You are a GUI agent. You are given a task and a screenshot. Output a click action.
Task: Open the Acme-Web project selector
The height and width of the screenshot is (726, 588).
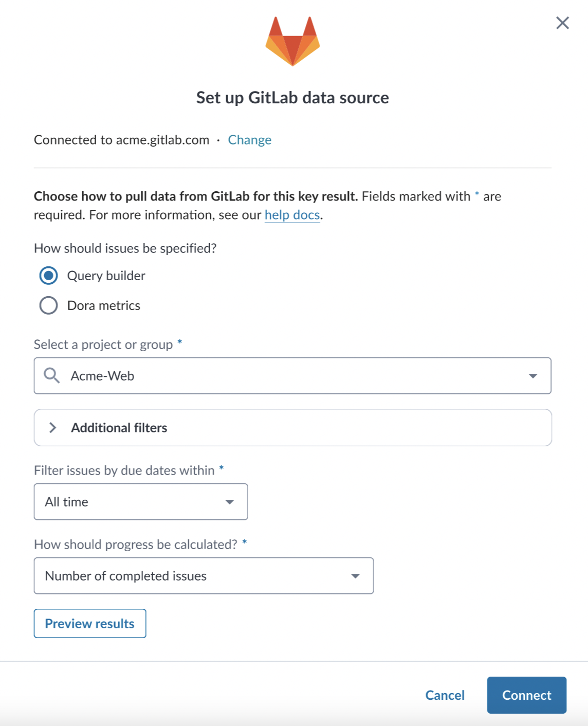(292, 376)
